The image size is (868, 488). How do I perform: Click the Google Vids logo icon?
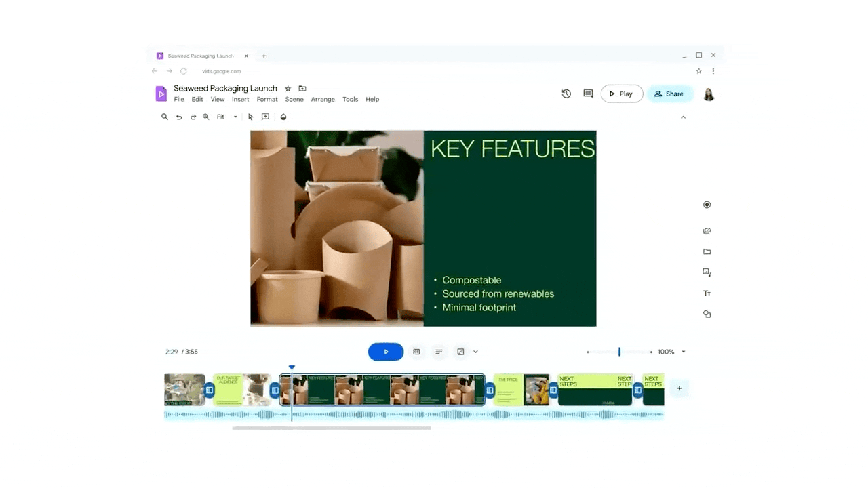(x=161, y=94)
